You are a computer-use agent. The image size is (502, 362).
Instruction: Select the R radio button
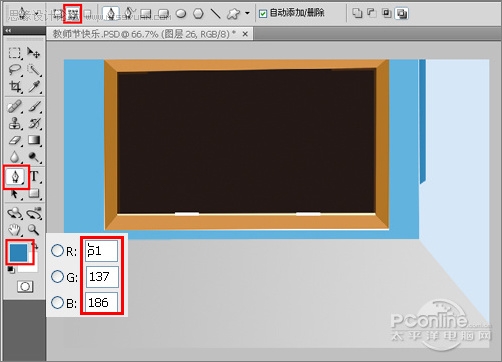(x=57, y=250)
